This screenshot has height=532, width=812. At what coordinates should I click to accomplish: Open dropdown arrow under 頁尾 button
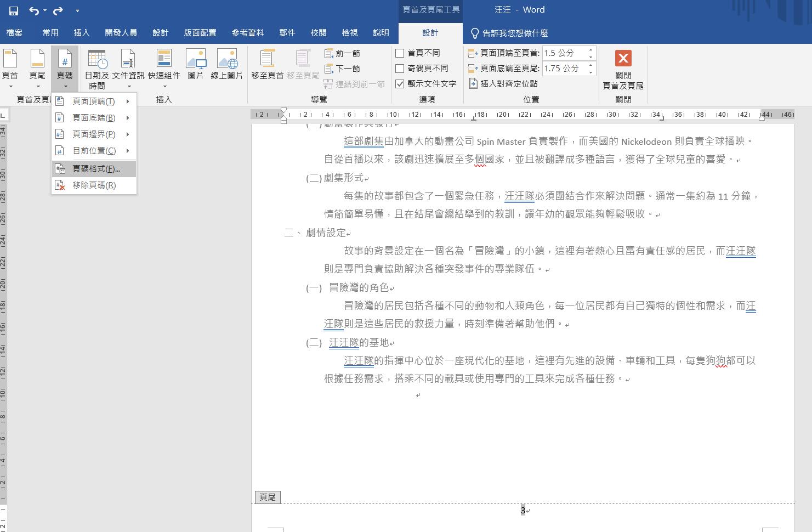click(38, 87)
